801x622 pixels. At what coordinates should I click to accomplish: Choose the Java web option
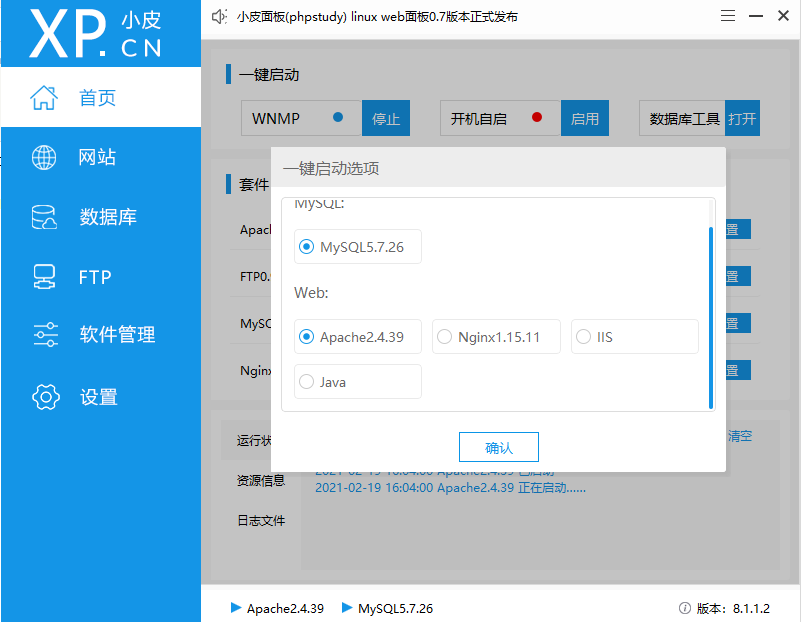click(306, 381)
